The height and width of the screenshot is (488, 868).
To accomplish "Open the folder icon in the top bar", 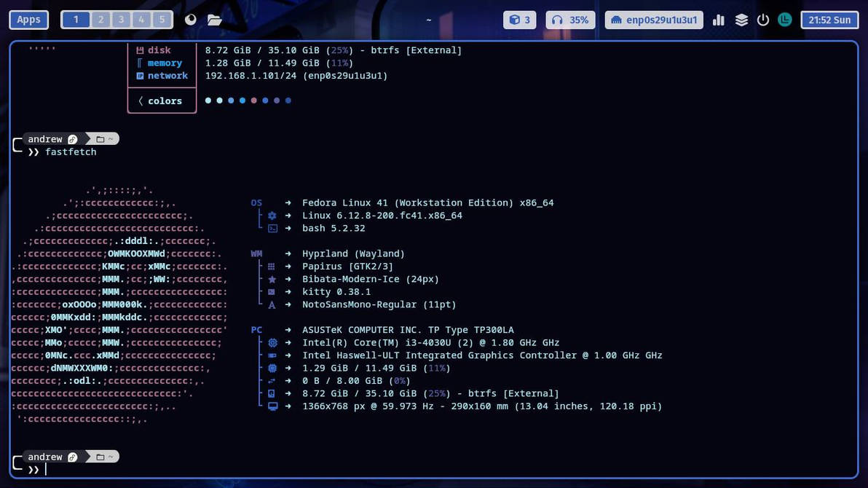I will pos(214,20).
